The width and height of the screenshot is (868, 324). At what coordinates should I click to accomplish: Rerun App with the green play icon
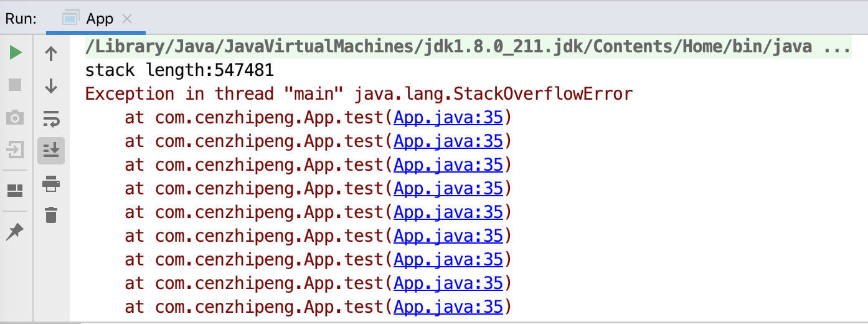16,54
